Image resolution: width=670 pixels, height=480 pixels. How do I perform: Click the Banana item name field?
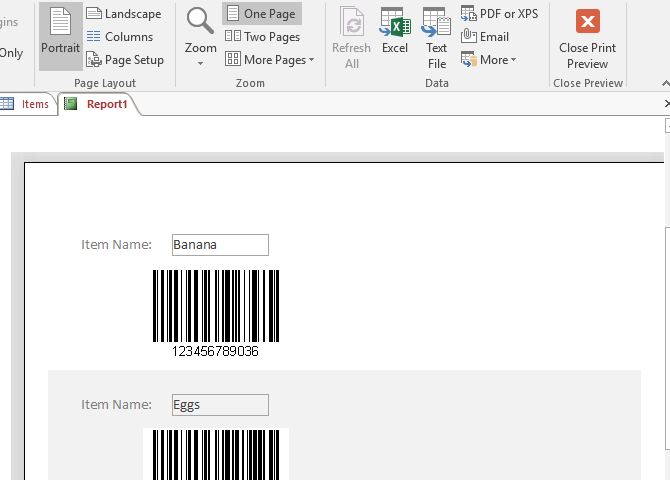[x=220, y=245]
